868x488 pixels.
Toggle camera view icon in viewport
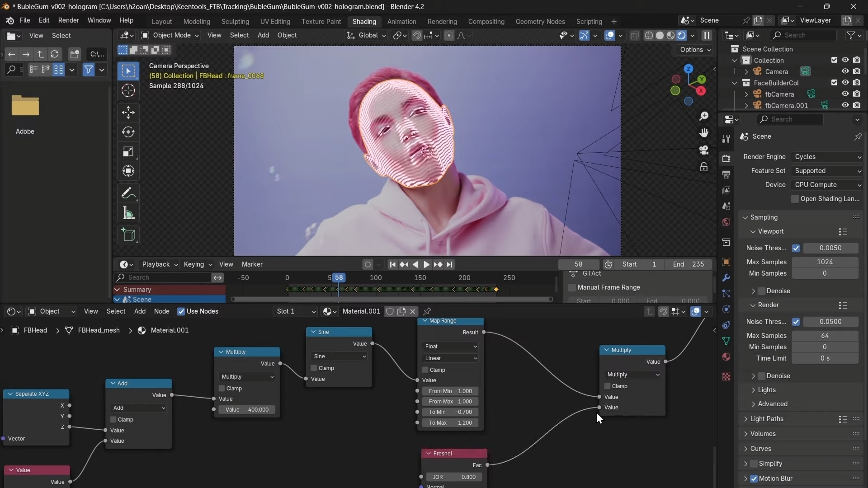tap(704, 150)
